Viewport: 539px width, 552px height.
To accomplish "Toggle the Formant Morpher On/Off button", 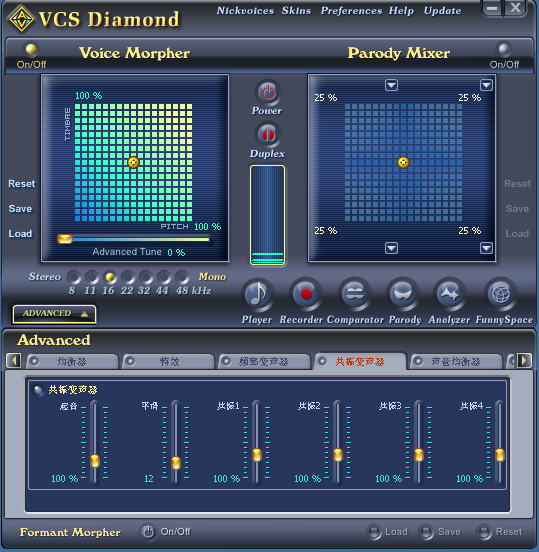I will [148, 532].
